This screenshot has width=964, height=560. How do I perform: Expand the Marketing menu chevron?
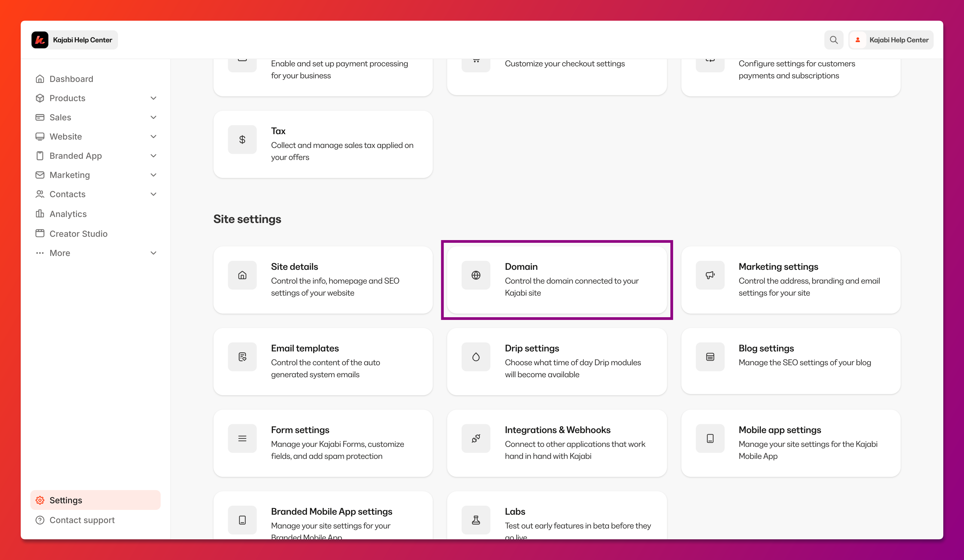tap(153, 175)
